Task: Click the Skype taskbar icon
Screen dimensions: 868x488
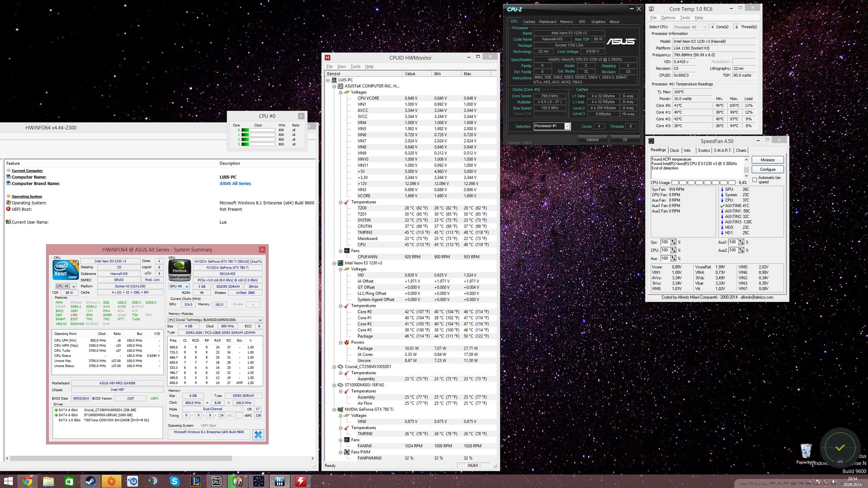Action: (174, 481)
